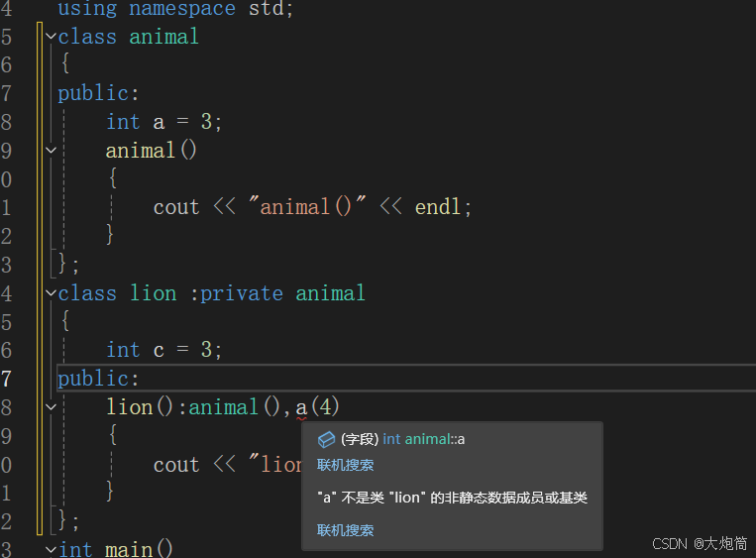Click 'cout' in the lion constructor body
Image resolution: width=756 pixels, height=558 pixels.
pyautogui.click(x=176, y=465)
